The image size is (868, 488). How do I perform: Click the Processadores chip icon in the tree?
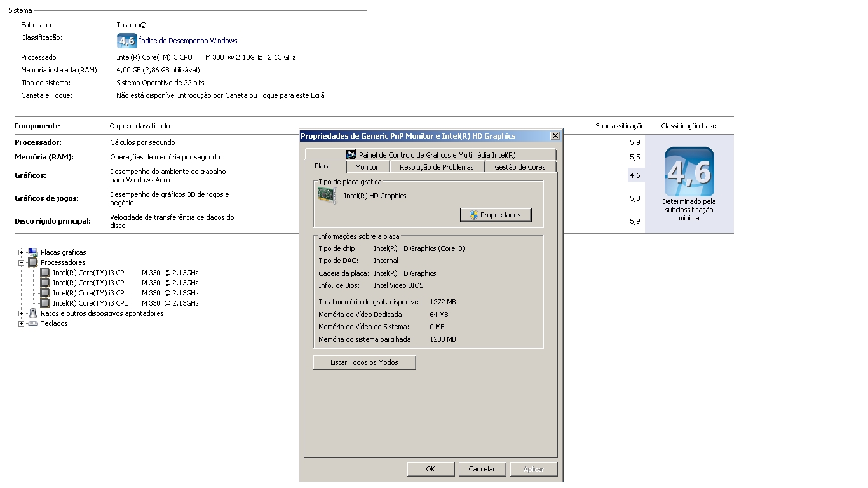[x=33, y=262]
